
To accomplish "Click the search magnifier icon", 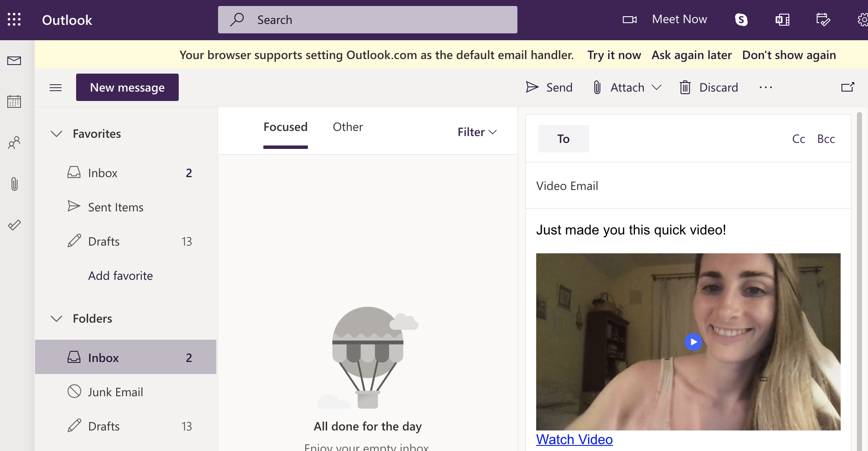I will pos(237,20).
